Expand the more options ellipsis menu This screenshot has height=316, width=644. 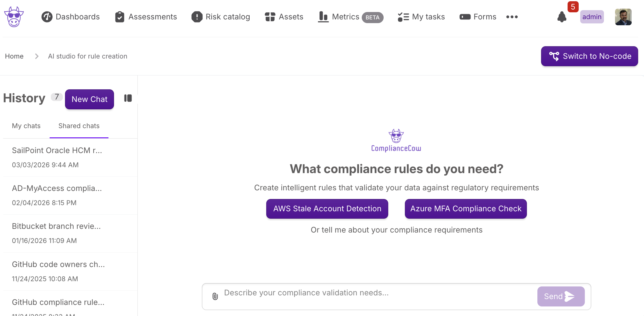[x=512, y=17]
